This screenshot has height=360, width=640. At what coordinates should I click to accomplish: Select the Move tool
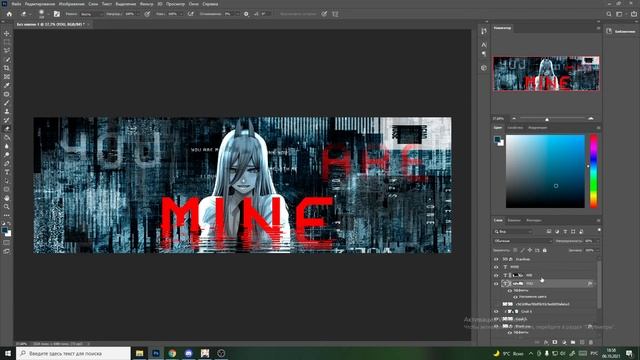point(7,33)
